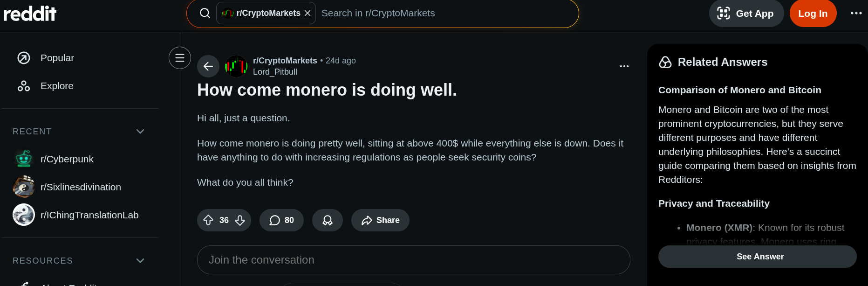Open the top-right more options menu

pos(856,13)
